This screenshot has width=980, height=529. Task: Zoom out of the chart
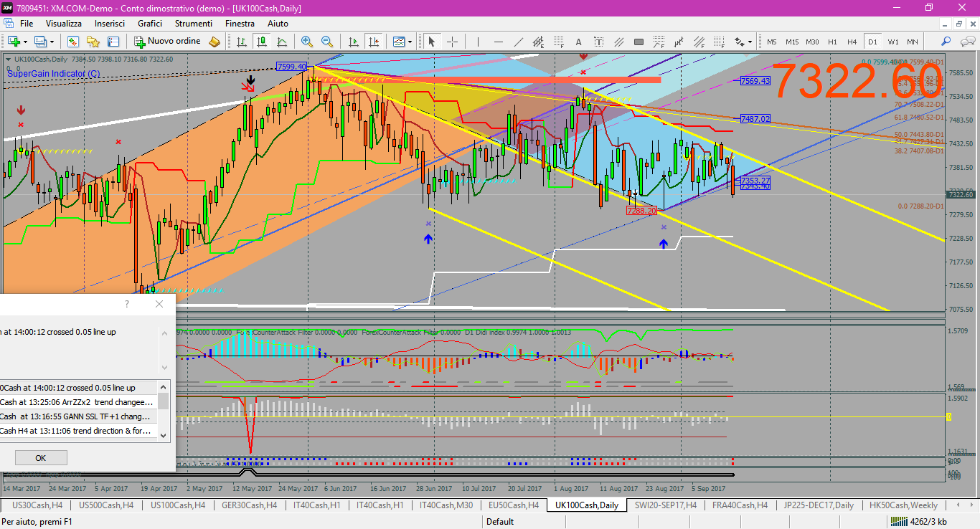[x=327, y=42]
